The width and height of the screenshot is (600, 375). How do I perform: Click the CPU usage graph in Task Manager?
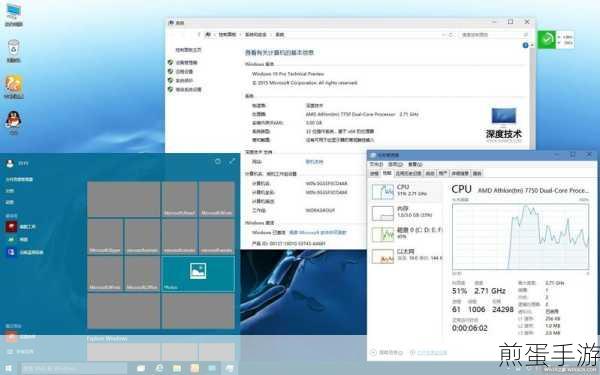pyautogui.click(x=520, y=236)
